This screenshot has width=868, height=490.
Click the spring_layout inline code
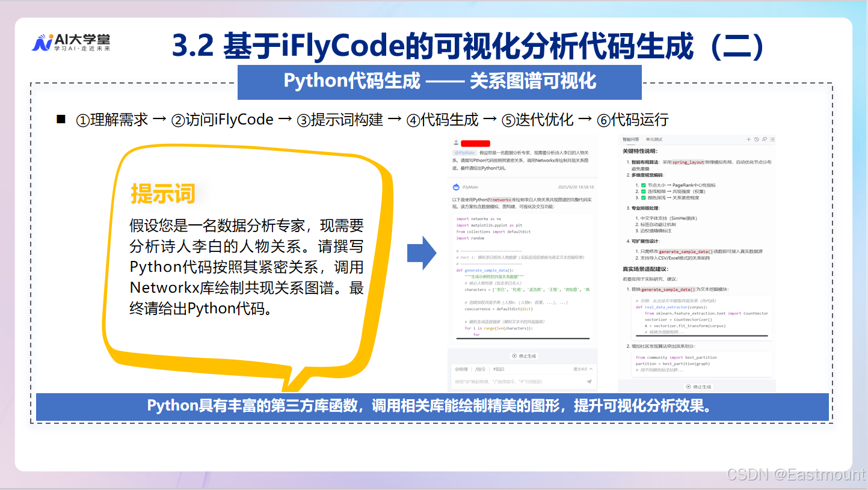(x=688, y=162)
